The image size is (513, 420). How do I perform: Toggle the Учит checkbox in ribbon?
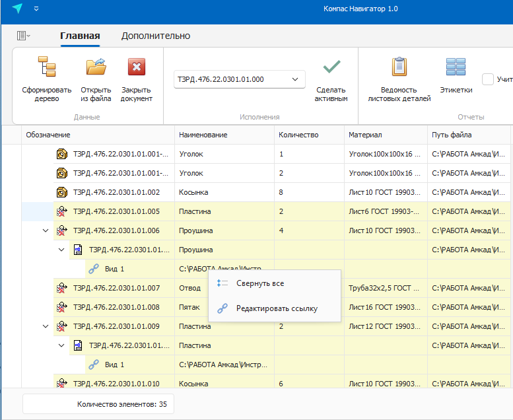488,80
